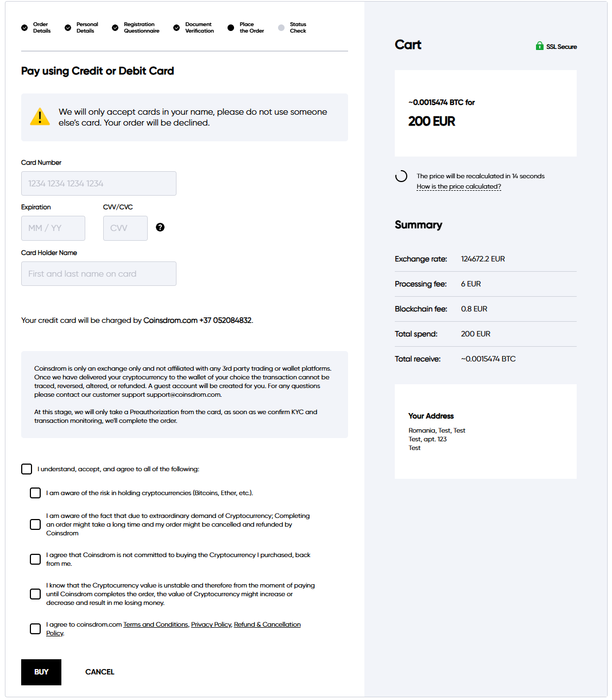This screenshot has height=700, width=612.
Task: Select the Place the Order step
Action: click(251, 28)
